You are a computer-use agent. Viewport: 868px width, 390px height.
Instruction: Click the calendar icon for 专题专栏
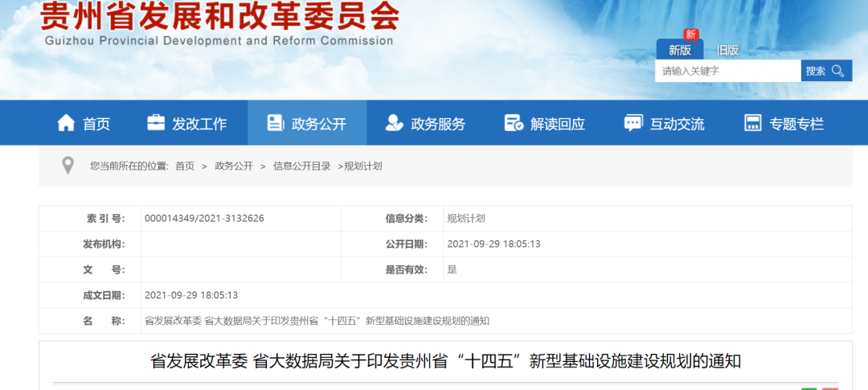(753, 123)
